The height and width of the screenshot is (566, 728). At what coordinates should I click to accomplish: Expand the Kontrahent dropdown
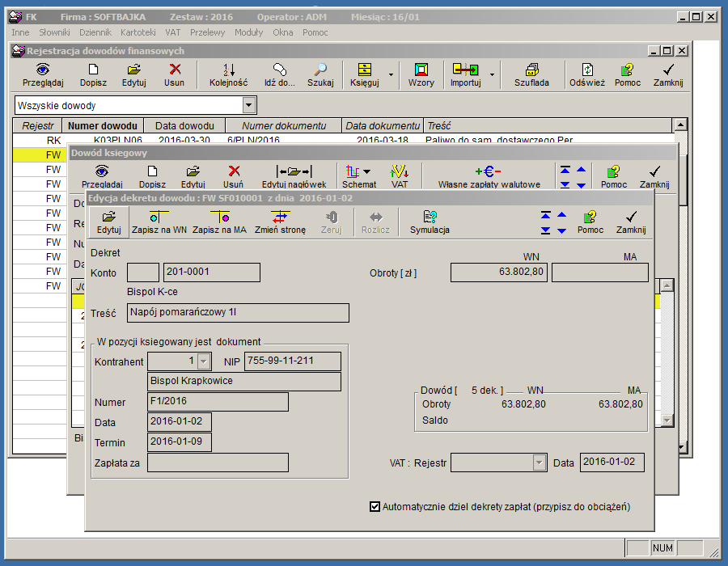coord(204,361)
